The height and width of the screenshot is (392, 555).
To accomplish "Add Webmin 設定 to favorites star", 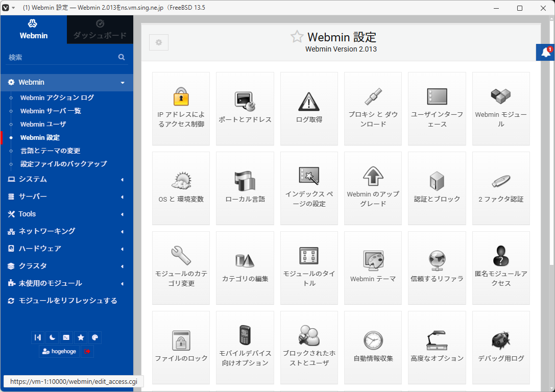I will click(297, 36).
